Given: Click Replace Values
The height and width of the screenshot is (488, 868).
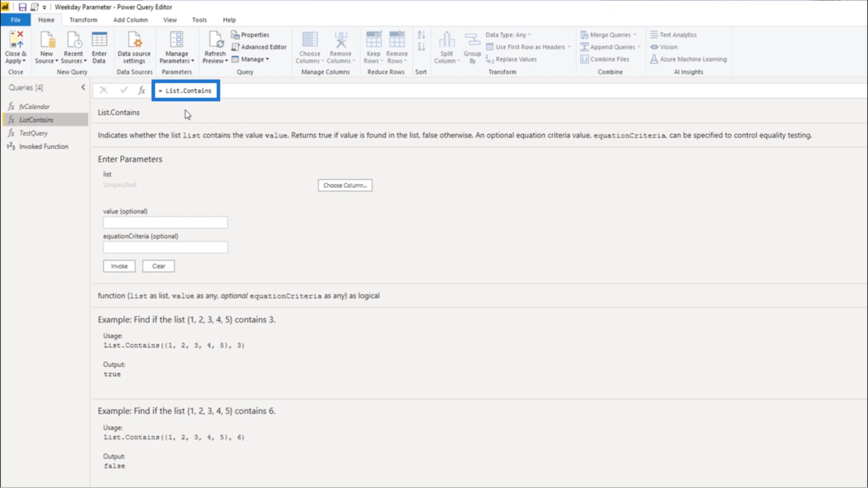Looking at the screenshot, I should [x=511, y=59].
